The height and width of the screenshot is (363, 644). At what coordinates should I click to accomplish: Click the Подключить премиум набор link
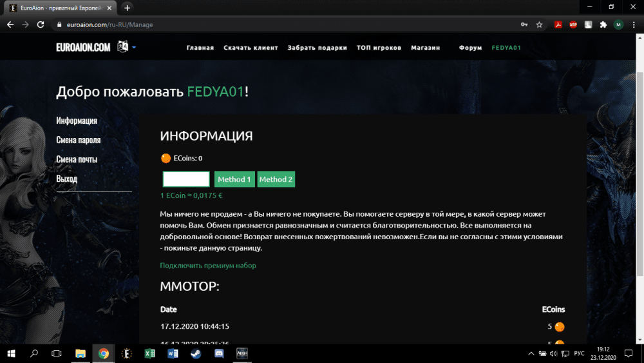pyautogui.click(x=208, y=266)
